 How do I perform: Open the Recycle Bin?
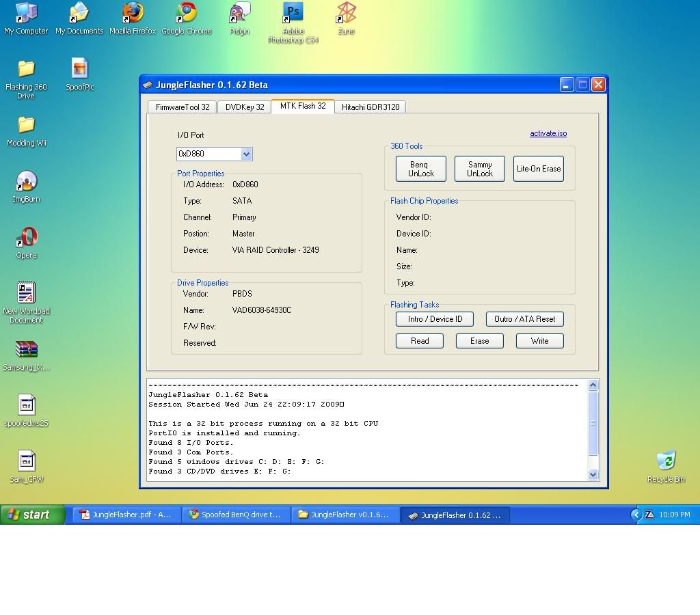point(665,462)
